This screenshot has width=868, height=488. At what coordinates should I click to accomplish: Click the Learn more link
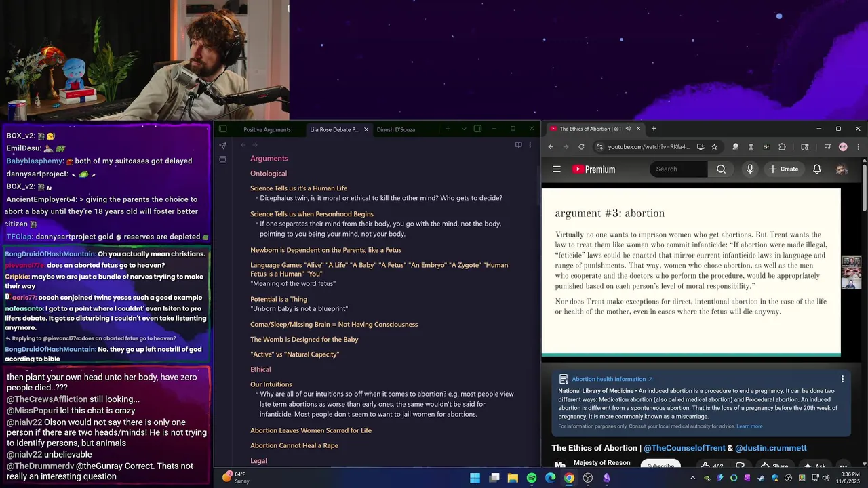[749, 426]
